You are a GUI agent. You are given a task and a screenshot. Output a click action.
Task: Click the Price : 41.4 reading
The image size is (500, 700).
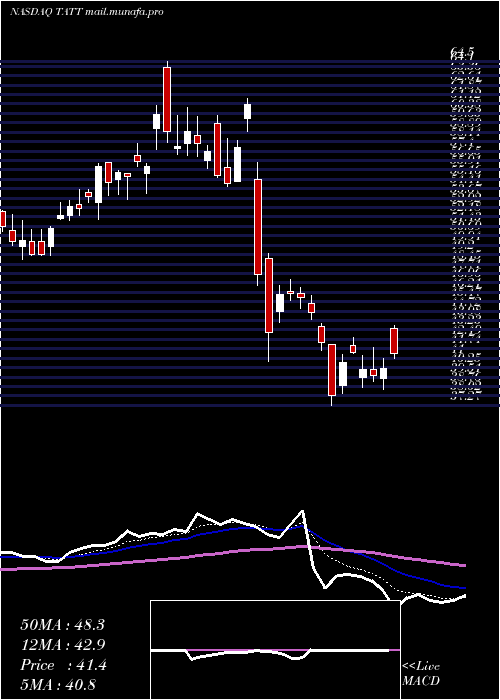tap(63, 665)
